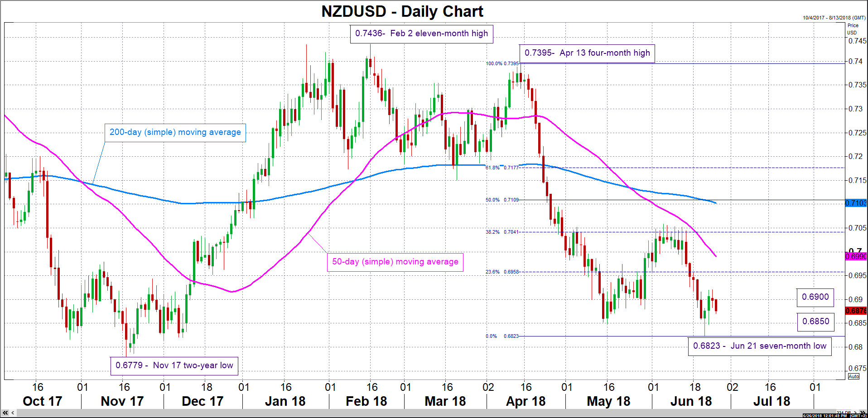Click the magenta 0.6990 price axis tag
The image size is (868, 418).
tap(856, 256)
